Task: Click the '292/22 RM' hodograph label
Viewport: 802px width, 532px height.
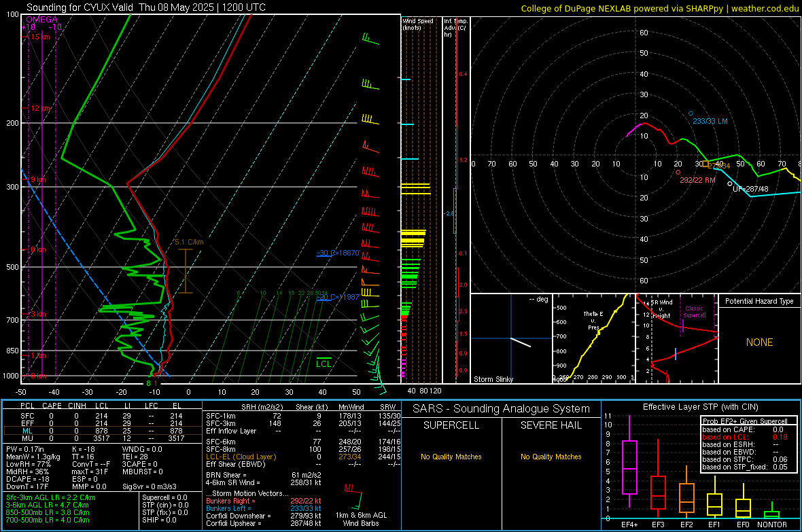Action: click(697, 180)
